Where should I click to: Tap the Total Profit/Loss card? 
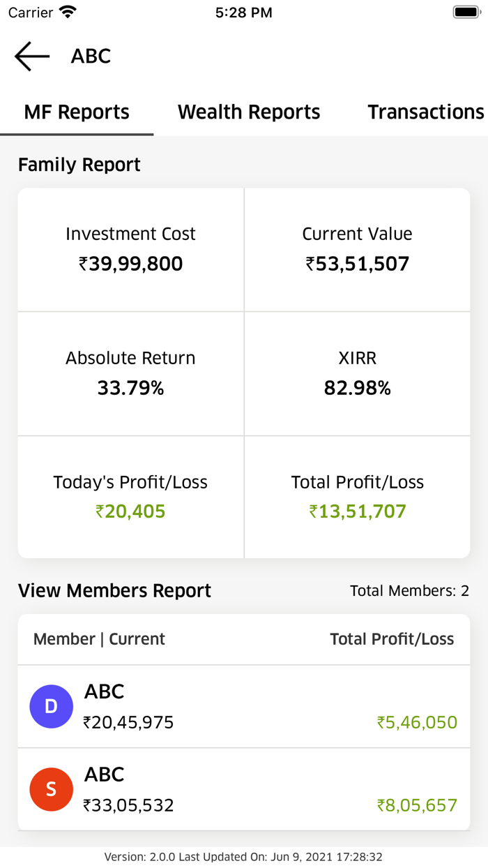(x=357, y=497)
